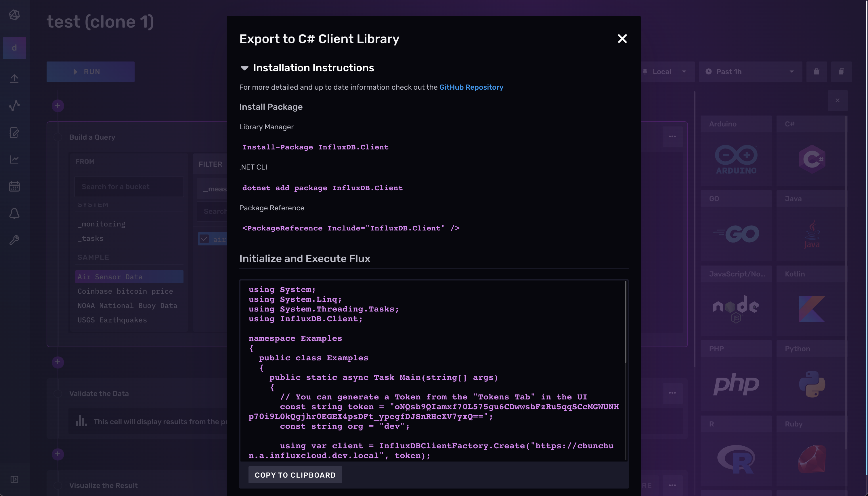The image size is (868, 496).
Task: Select the Tasks calendar icon in sidebar
Action: [14, 186]
